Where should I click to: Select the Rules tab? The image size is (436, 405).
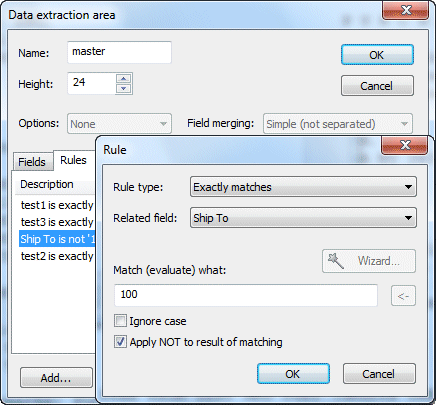74,160
